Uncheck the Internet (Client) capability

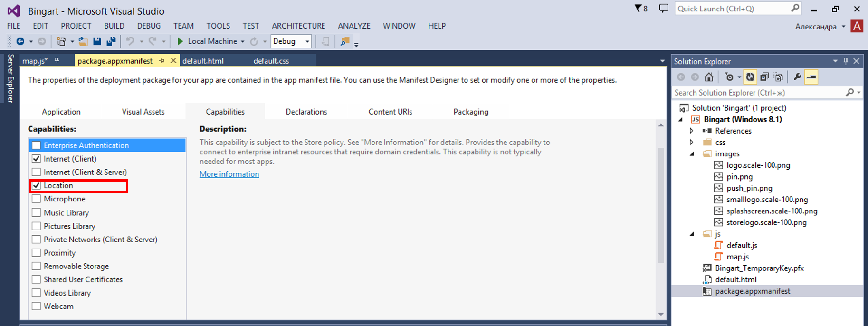tap(36, 159)
